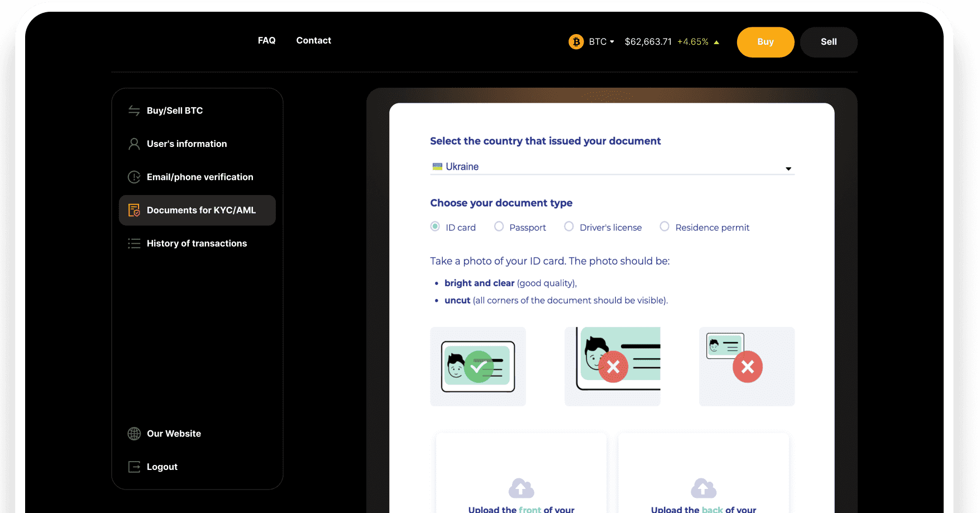The image size is (980, 513).
Task: Click the Documents for KYC/AML document icon
Action: (x=134, y=210)
